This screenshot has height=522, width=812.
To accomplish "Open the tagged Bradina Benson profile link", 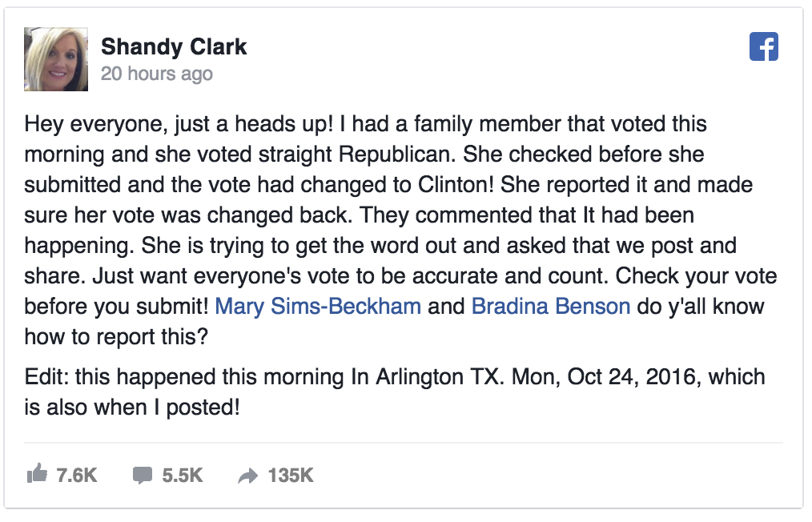I will click(550, 307).
